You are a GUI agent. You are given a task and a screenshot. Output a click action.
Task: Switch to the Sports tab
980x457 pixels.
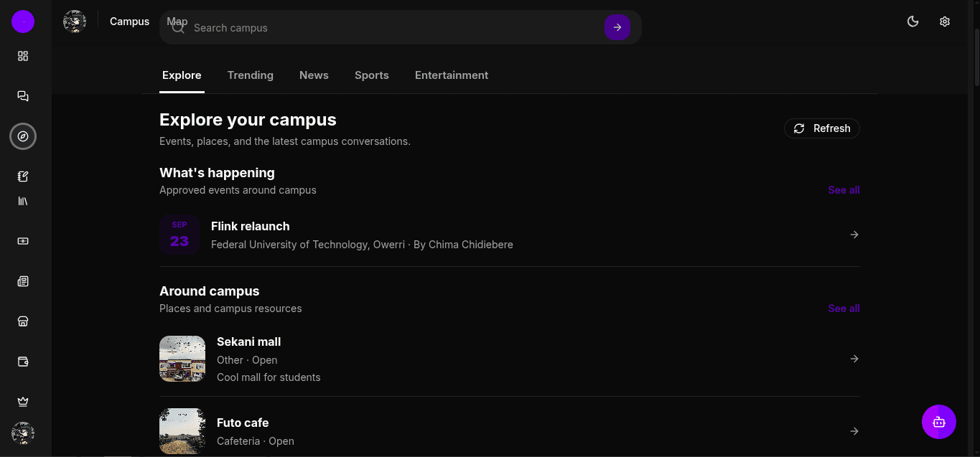click(x=372, y=75)
